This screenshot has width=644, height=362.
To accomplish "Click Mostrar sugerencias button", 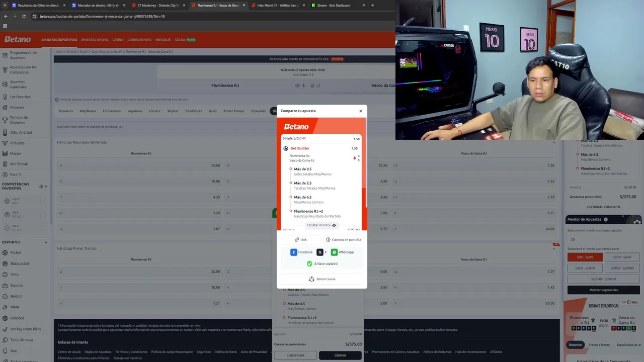I will (604, 290).
